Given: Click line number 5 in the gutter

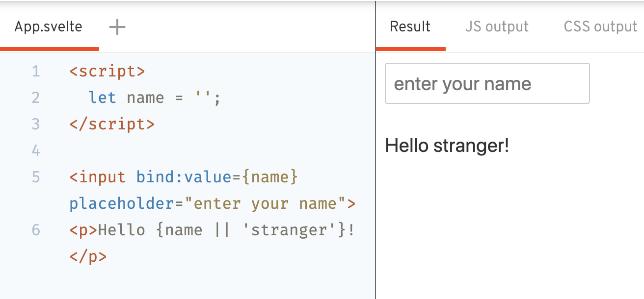Looking at the screenshot, I should pos(35,176).
